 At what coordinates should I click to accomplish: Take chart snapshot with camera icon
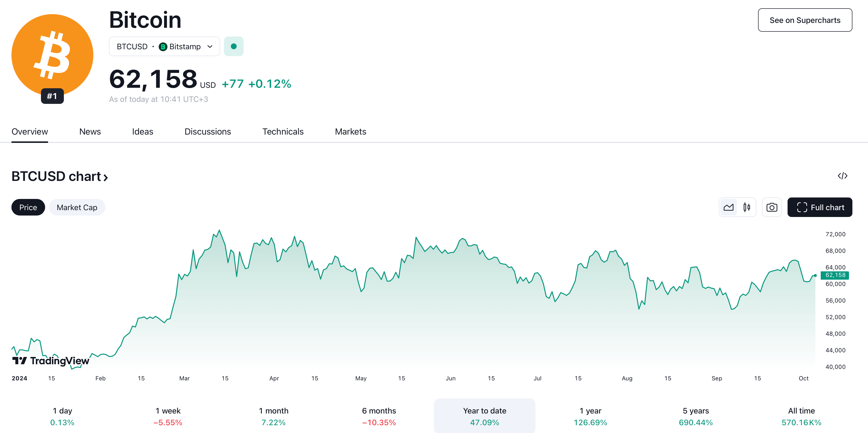[x=772, y=207]
